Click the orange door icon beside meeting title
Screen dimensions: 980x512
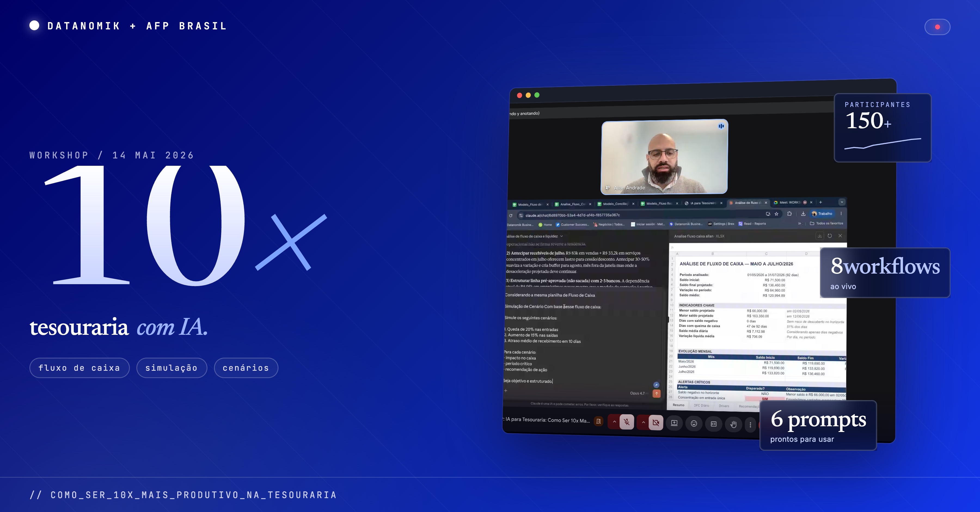(x=598, y=421)
